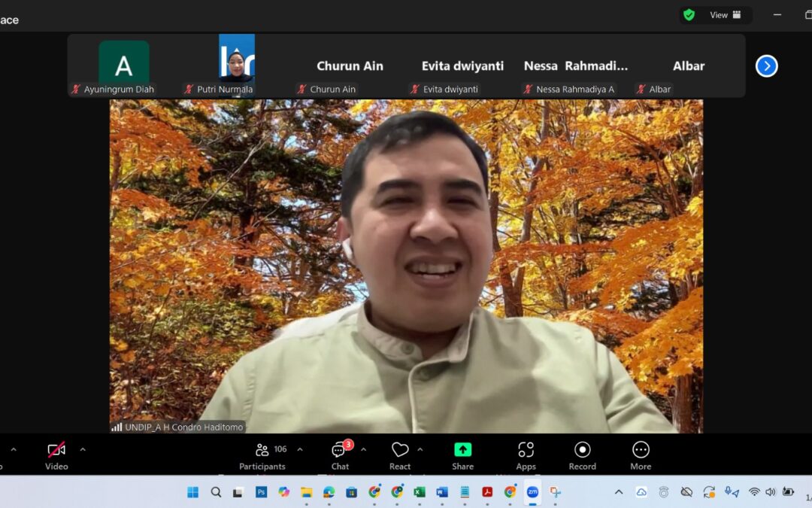Click the Churun Ain participant tile
Image resolution: width=812 pixels, height=508 pixels.
(350, 66)
